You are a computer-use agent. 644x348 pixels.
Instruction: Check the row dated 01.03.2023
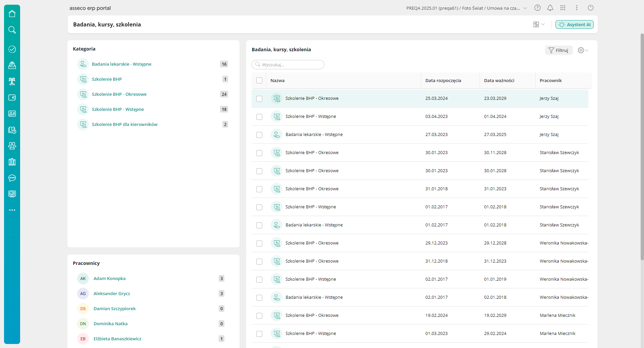point(259,334)
